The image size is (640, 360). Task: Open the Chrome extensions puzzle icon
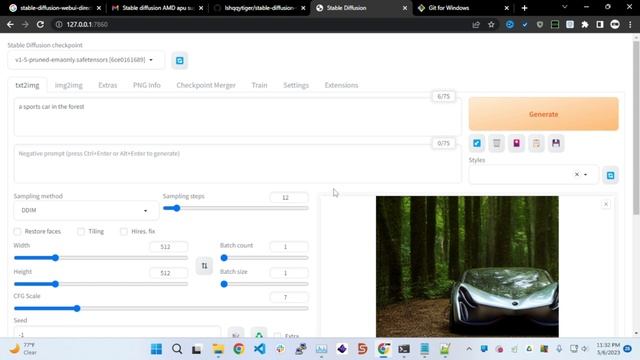click(x=585, y=24)
